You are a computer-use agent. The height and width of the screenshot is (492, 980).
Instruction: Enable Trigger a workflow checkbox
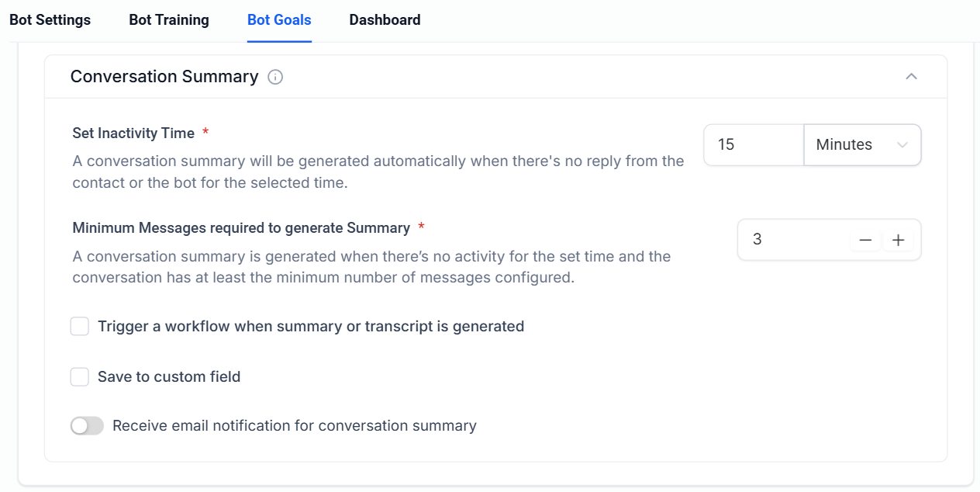click(x=80, y=327)
